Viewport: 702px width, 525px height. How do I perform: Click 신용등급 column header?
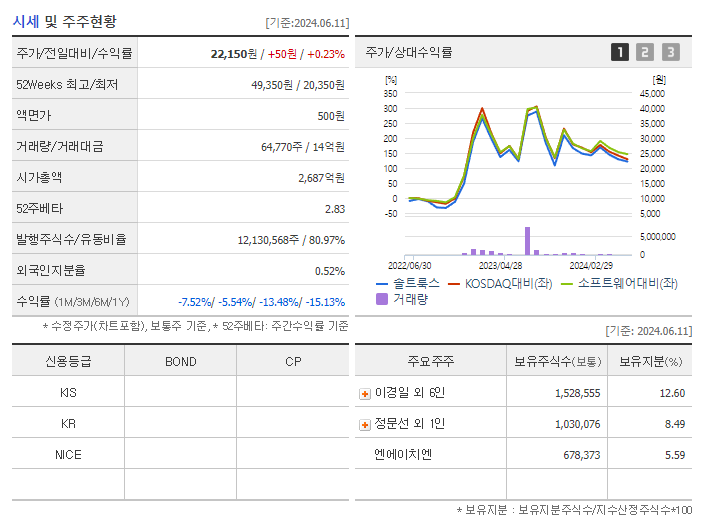coord(68,361)
